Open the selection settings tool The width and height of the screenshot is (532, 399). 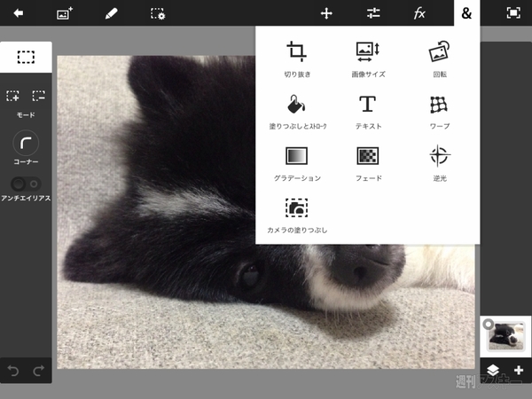click(x=158, y=13)
